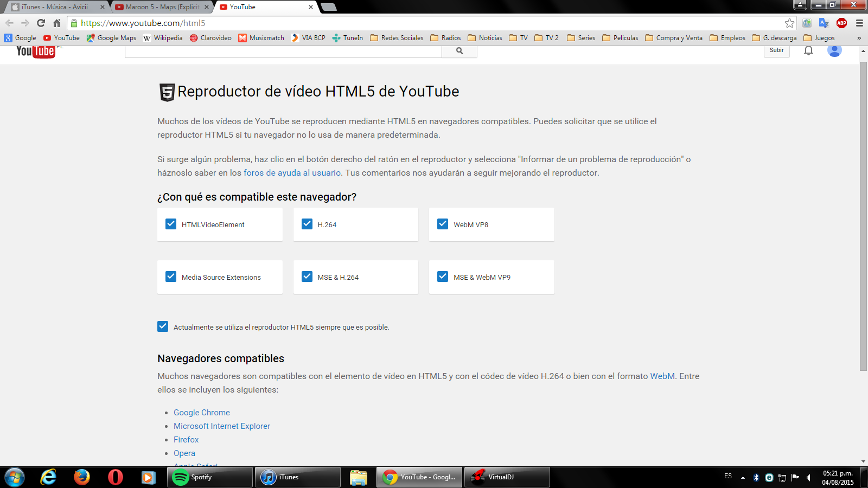This screenshot has height=488, width=868.
Task: Open the Microsoft Internet Explorer link
Action: point(222,426)
